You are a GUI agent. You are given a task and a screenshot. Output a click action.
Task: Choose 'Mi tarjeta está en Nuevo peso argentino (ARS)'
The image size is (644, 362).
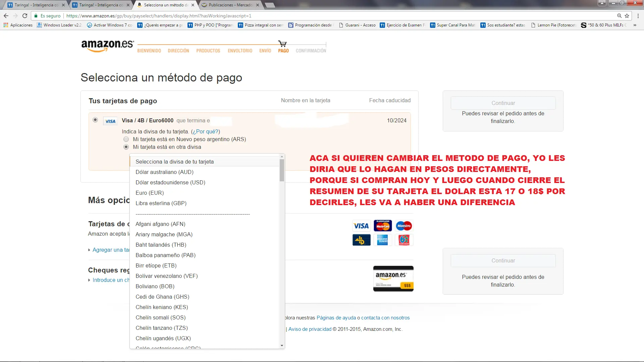(x=126, y=139)
